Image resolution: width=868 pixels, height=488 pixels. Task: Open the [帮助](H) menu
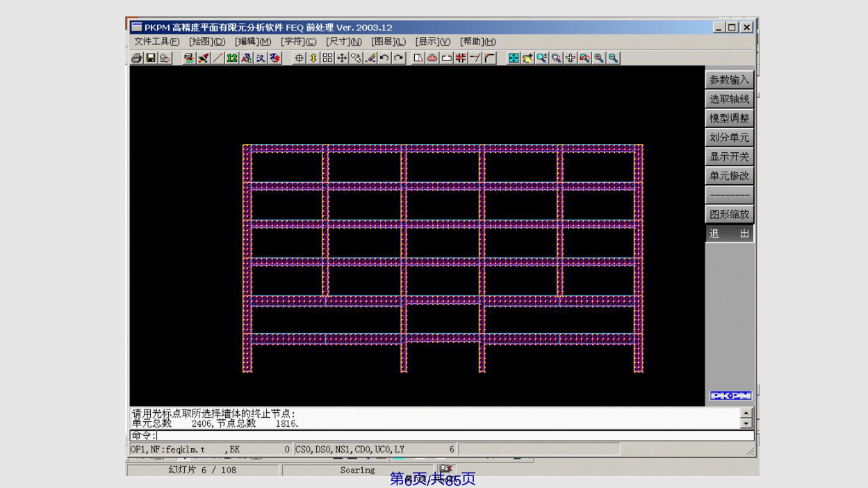click(x=478, y=42)
